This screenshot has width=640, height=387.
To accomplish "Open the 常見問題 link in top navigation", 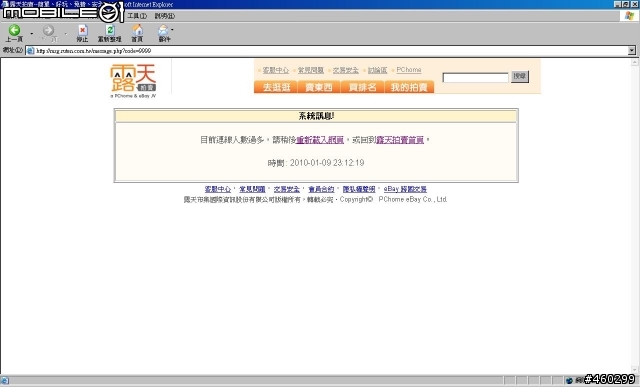I will pos(311,70).
